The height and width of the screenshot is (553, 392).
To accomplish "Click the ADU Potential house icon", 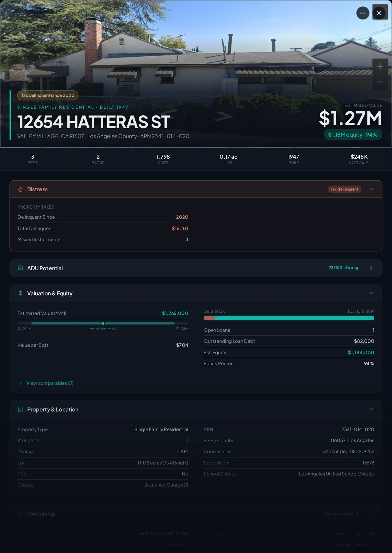I will point(20,268).
